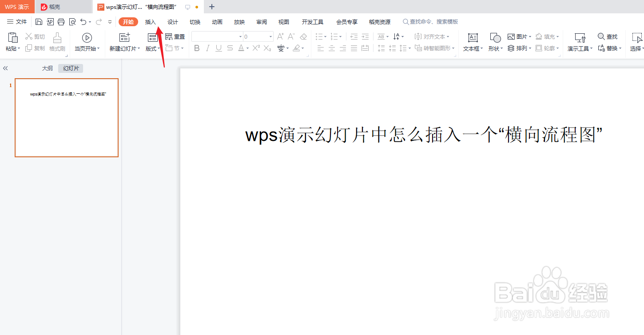Click the clear formatting eraser icon
644x335 pixels.
(303, 36)
